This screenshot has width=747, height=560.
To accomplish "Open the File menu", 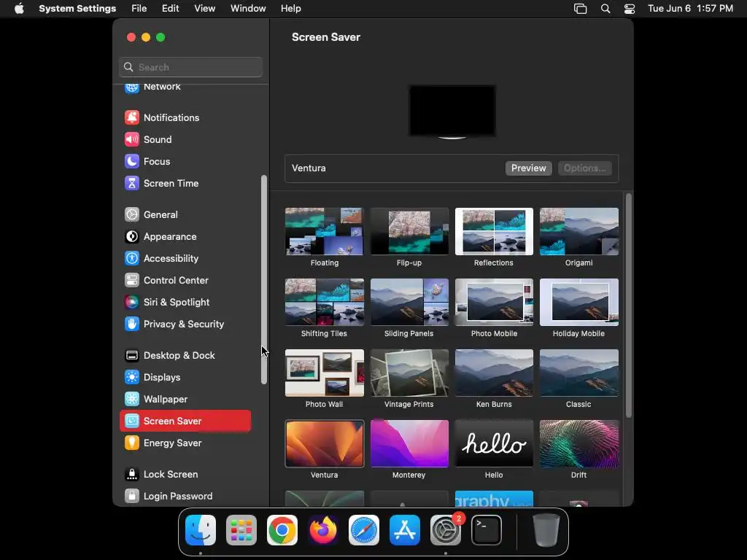I will coord(139,9).
